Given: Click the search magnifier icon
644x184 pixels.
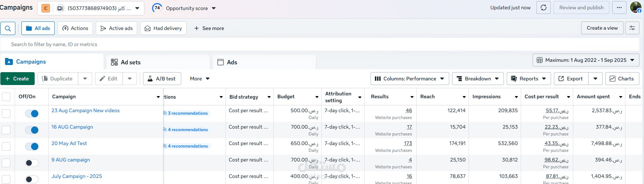Looking at the screenshot, I should coord(8,28).
